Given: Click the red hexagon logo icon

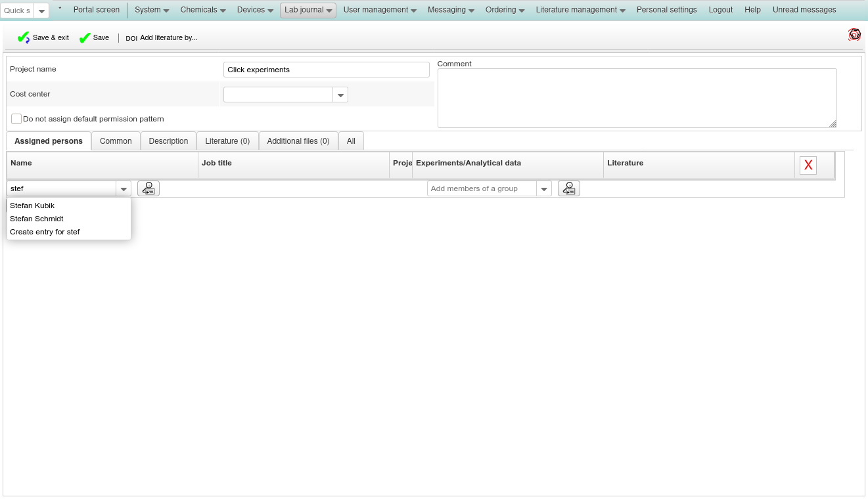Looking at the screenshot, I should 854,35.
